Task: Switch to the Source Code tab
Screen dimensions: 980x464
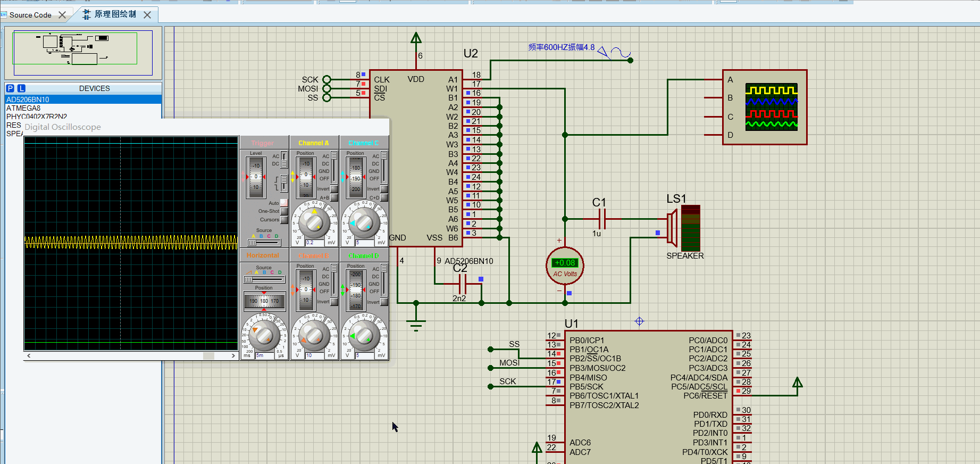Action: pyautogui.click(x=30, y=15)
